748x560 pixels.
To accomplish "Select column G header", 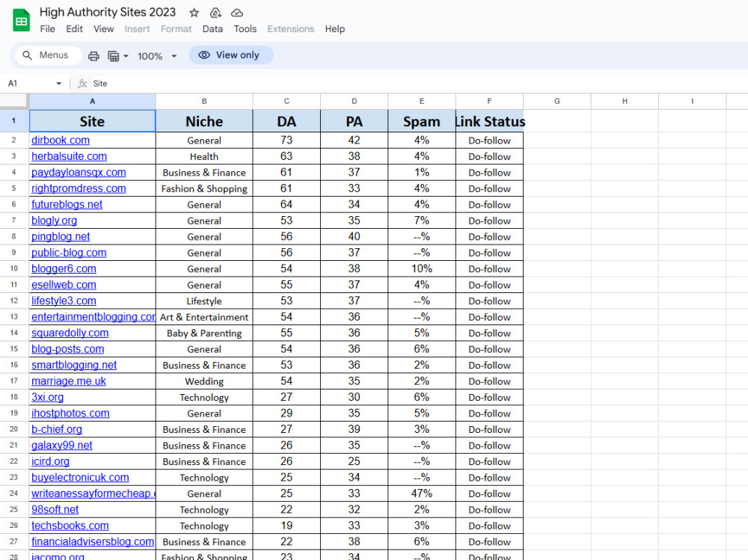I will click(557, 101).
